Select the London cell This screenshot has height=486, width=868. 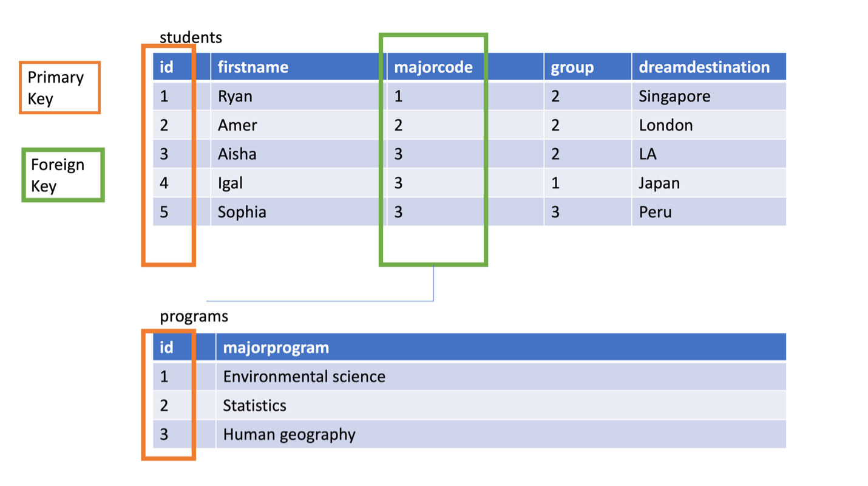[709, 125]
